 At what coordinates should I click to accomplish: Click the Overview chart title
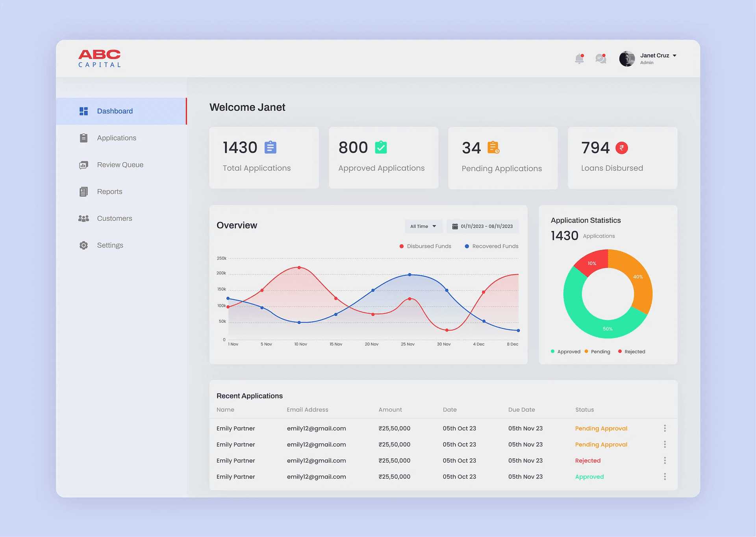coord(237,225)
